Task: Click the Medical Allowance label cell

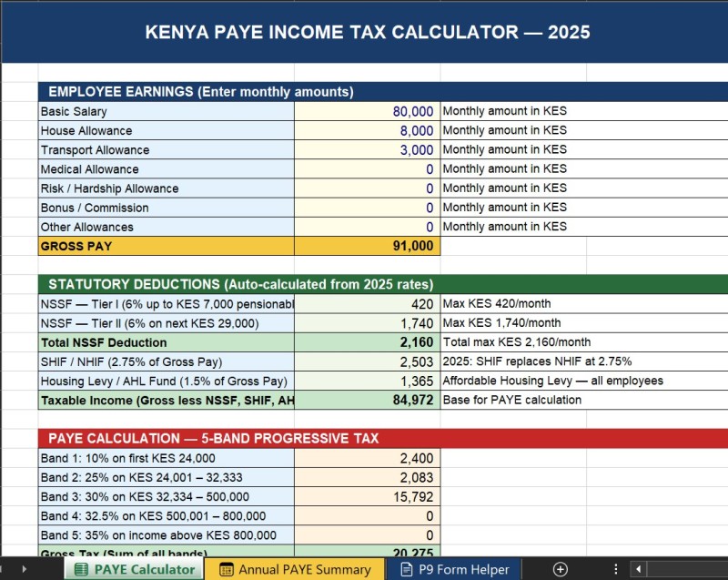Action: 167,169
